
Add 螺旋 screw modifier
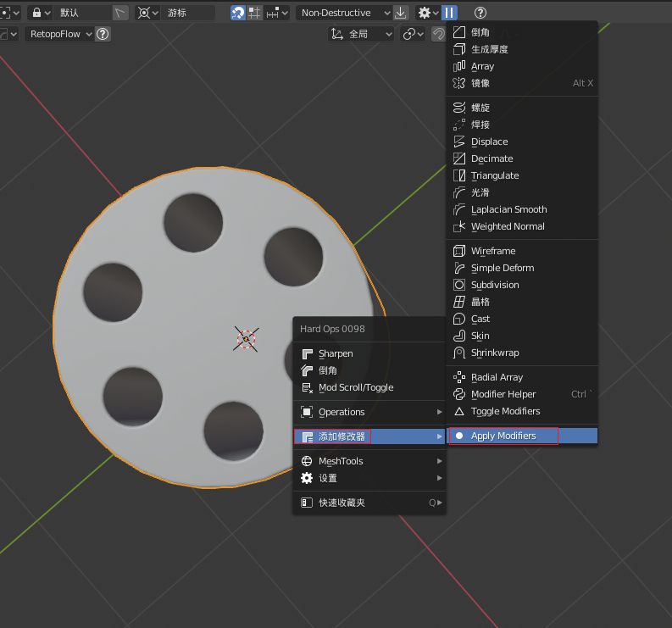tap(521, 108)
